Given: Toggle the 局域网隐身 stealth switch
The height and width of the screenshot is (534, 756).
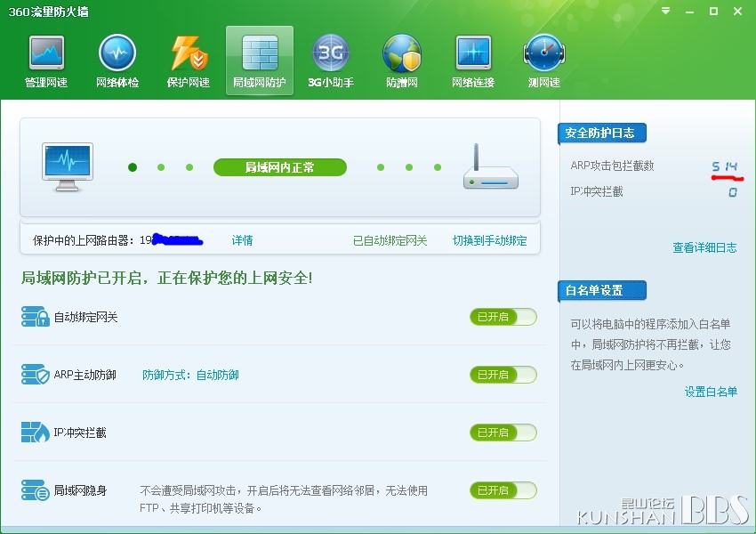Looking at the screenshot, I should pos(503,490).
